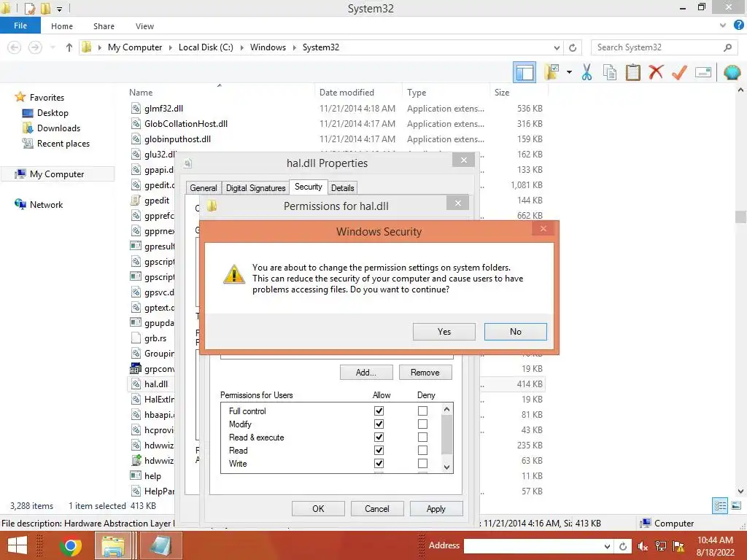747x560 pixels.
Task: Switch to details view icon in status bar
Action: (x=720, y=506)
